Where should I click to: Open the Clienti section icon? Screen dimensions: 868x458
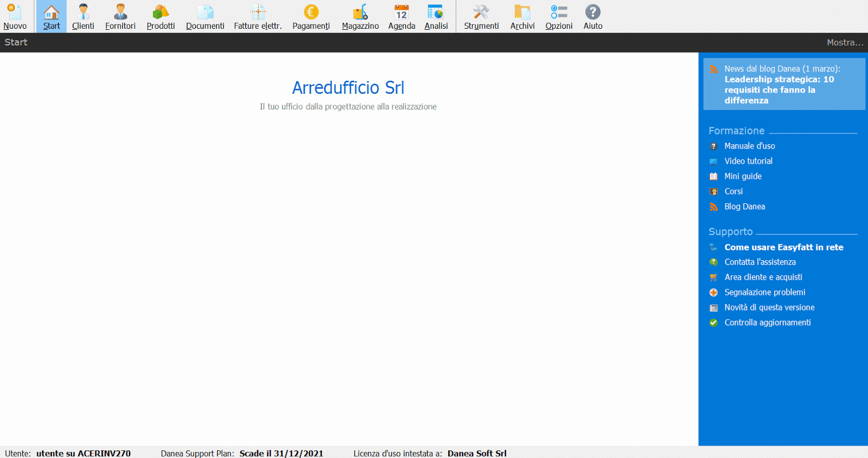[83, 12]
